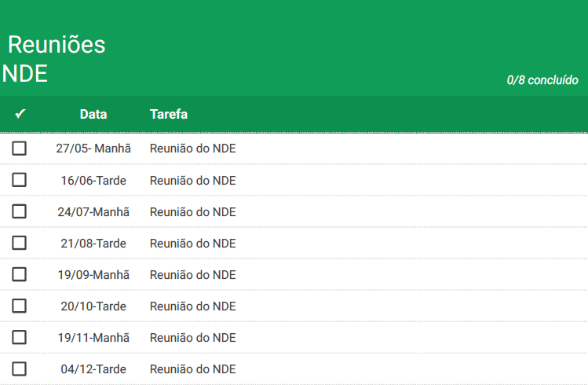
Task: Check off the 19/09-Manhã meeting
Action: pos(19,274)
